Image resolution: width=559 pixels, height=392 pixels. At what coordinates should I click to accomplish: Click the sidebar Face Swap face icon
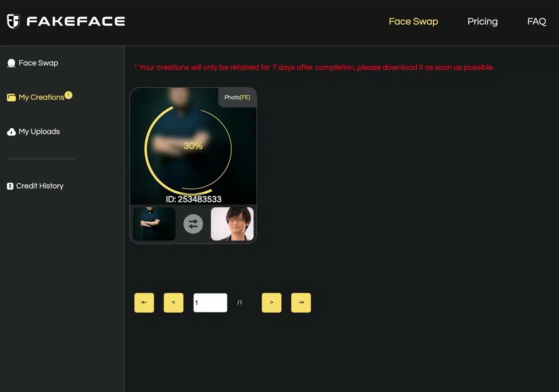(11, 63)
